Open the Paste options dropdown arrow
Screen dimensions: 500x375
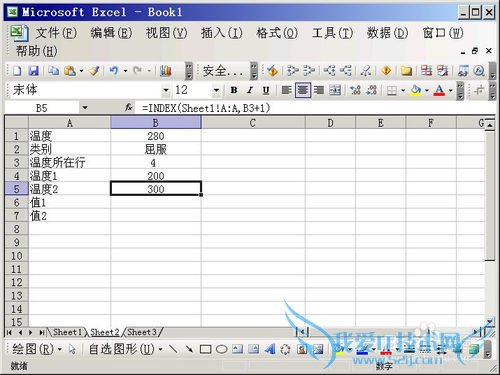point(81,71)
